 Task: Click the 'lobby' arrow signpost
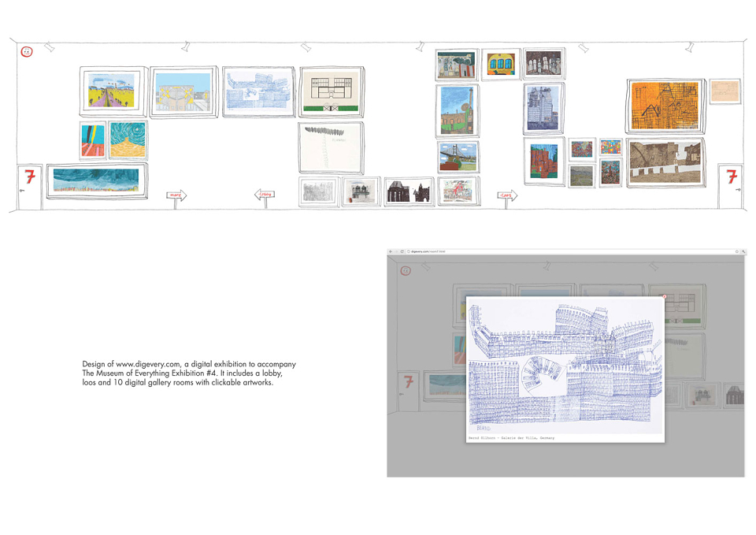265,195
